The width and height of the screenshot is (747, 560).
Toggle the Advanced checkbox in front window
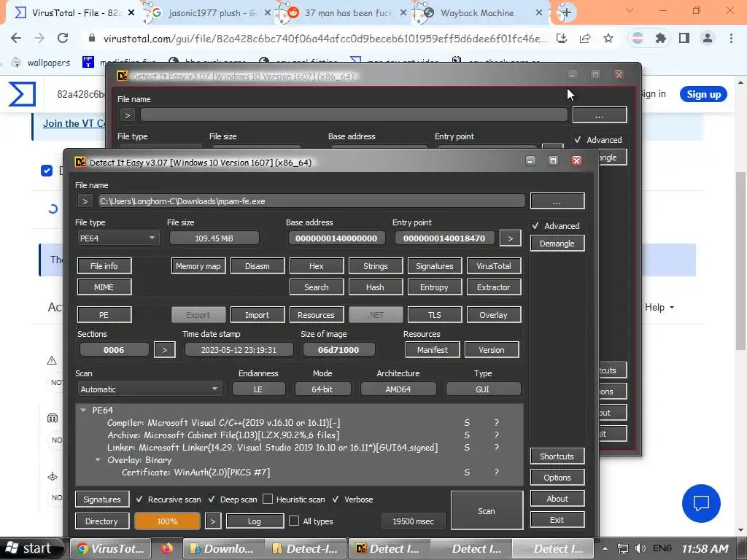[535, 226]
